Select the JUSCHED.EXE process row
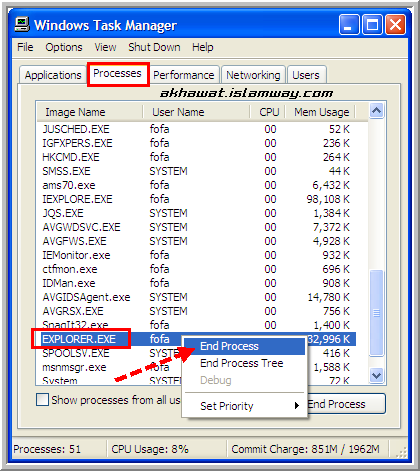The image size is (420, 471). (196, 129)
